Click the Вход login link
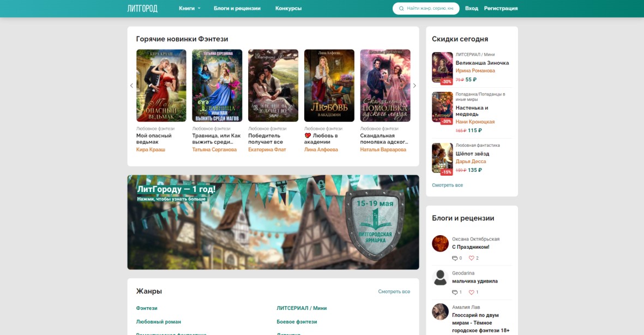Screen dimensions: 644x335 [x=471, y=8]
